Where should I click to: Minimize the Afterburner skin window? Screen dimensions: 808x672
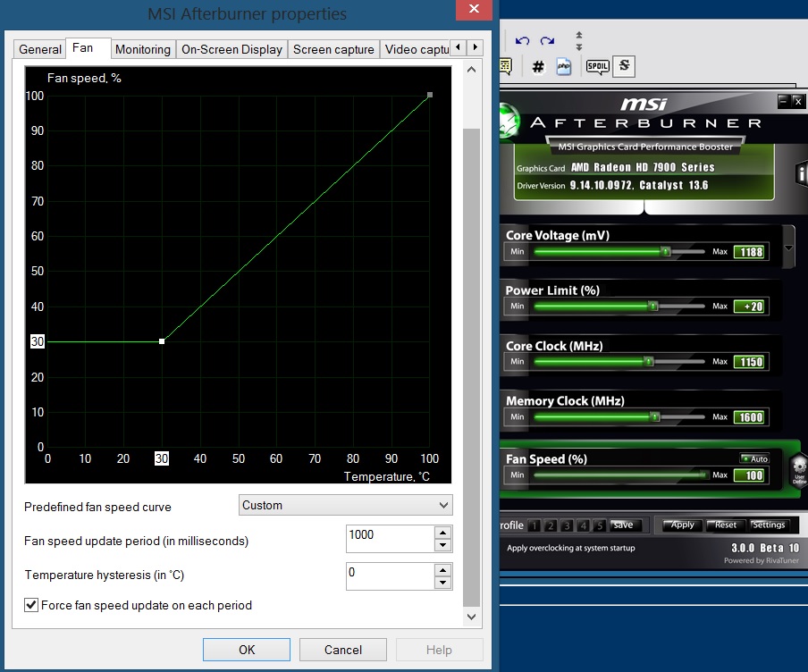coord(783,101)
